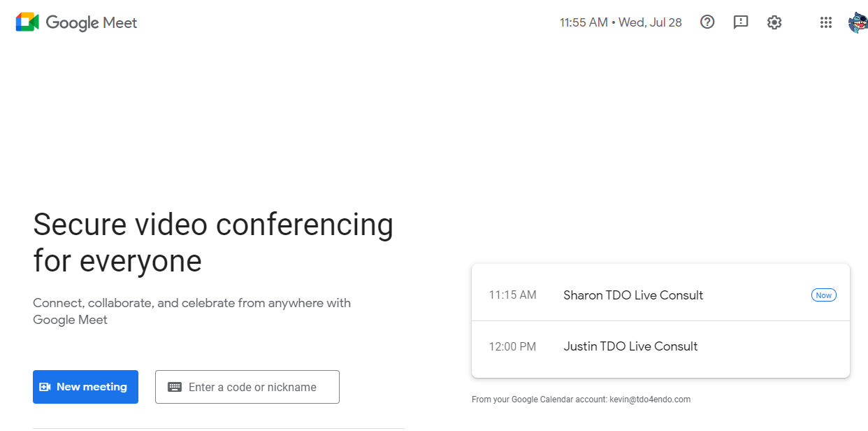868x431 pixels.
Task: Open the Help menu question mark icon
Action: [707, 22]
